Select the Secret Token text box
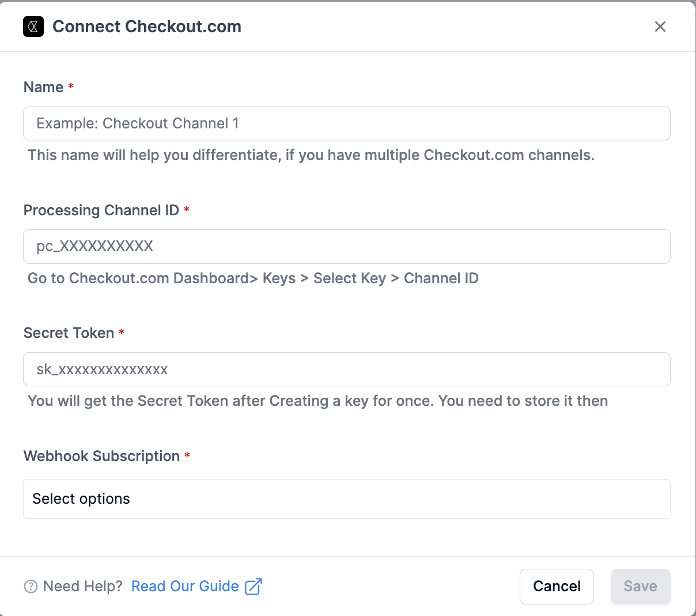 pos(346,369)
